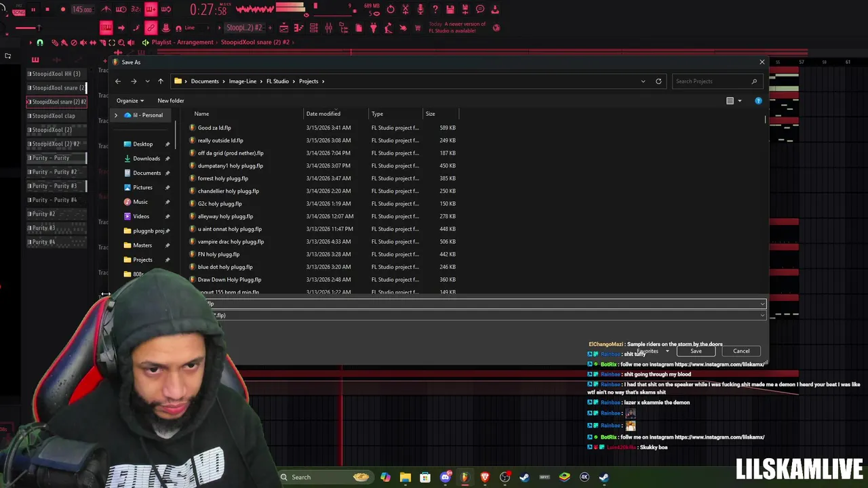Open the view options dropdown arrow
This screenshot has width=868, height=488.
pos(739,101)
